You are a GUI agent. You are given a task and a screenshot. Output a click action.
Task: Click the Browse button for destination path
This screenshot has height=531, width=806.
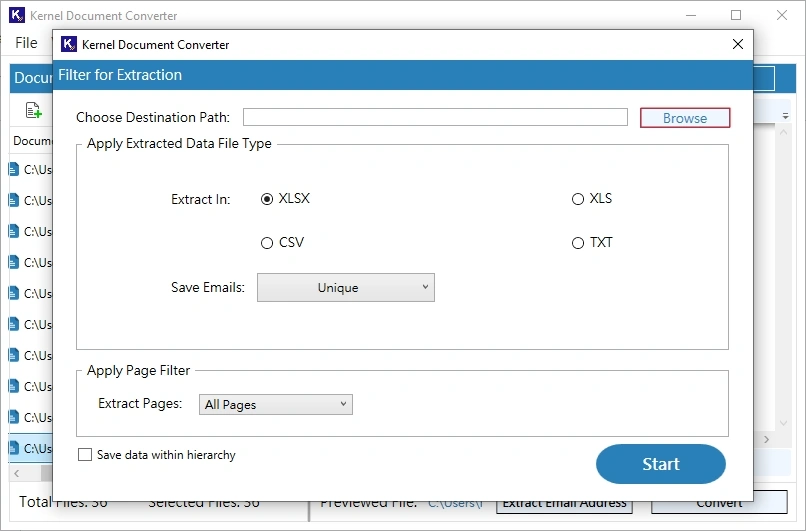(685, 118)
